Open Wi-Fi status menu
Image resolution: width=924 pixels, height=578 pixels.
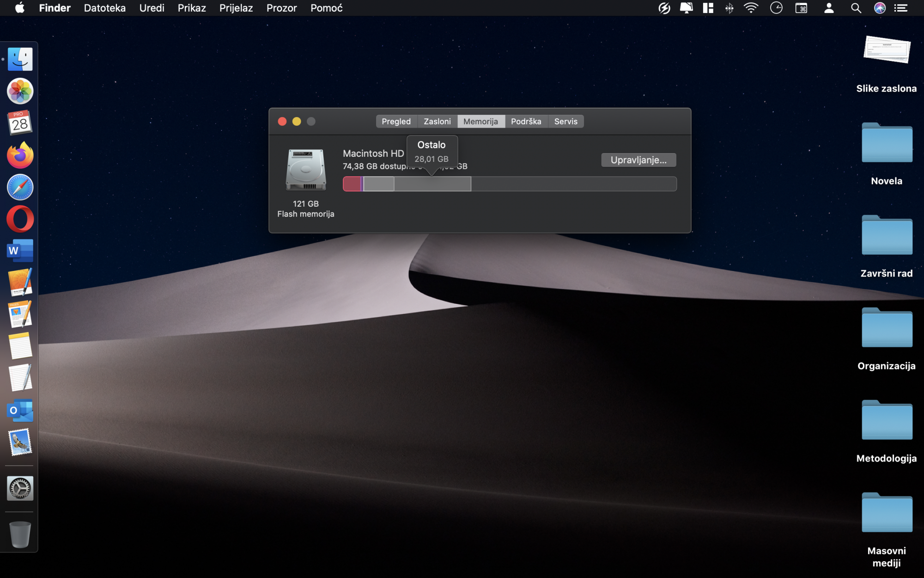(x=751, y=8)
